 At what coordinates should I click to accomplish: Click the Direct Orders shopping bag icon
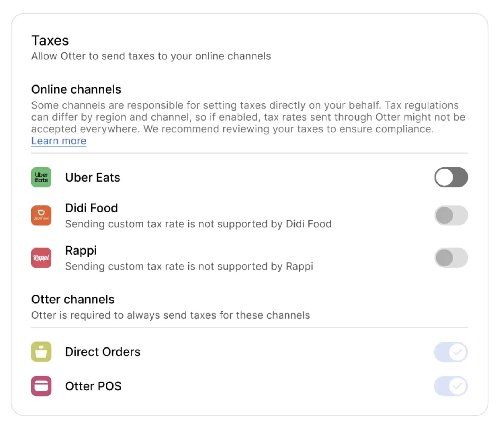click(x=41, y=352)
